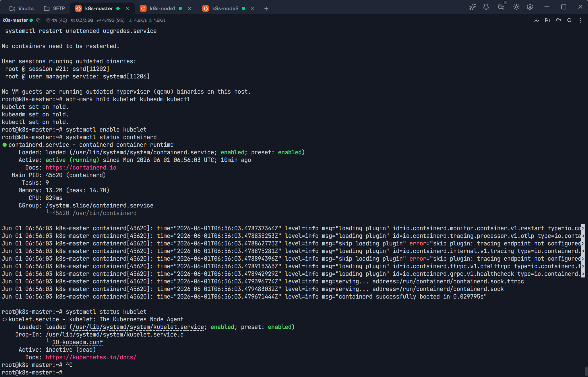
Task: Click the hollow kubelet.service status circle
Action: 4,319
